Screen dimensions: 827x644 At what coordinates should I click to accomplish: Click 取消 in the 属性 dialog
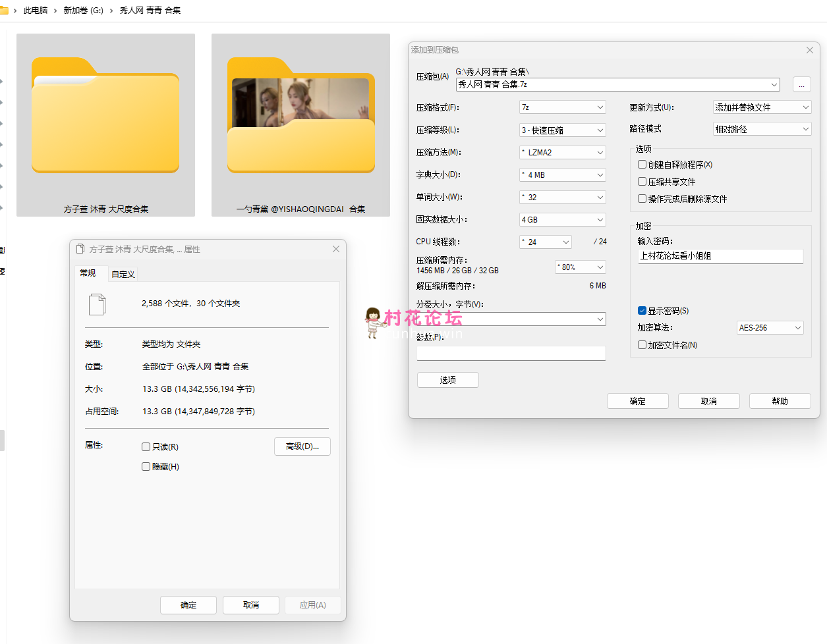coord(251,605)
